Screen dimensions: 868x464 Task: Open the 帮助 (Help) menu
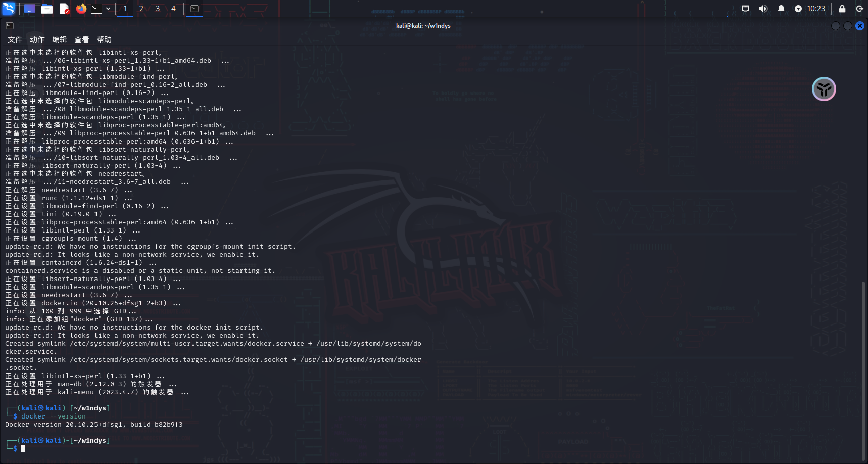coord(104,40)
